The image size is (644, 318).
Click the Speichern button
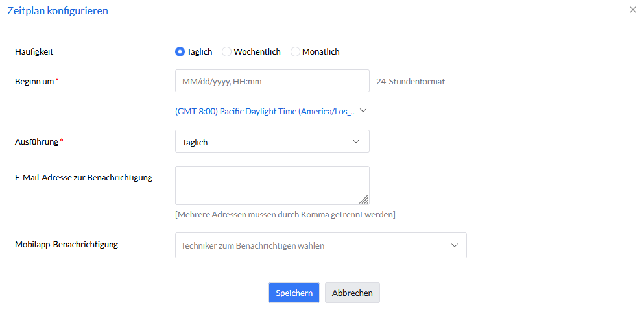point(294,293)
